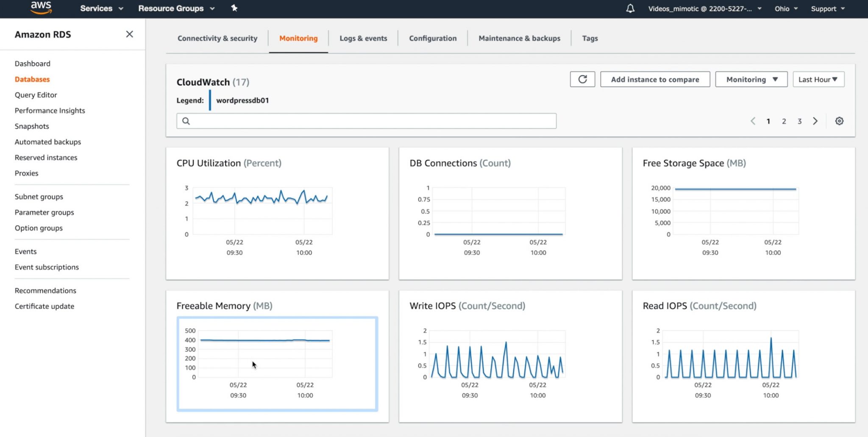Open Dashboard in the RDS sidebar
868x437 pixels.
33,64
